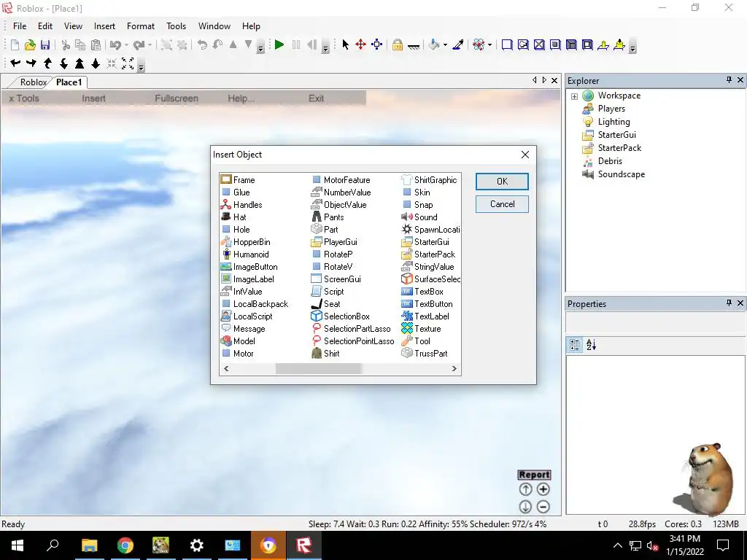
Task: Click the zoom extents arrows icon
Action: pos(128,63)
